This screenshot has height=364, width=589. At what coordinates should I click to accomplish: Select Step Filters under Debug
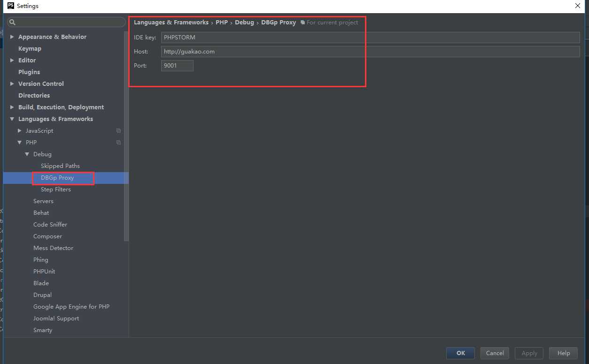click(x=56, y=190)
